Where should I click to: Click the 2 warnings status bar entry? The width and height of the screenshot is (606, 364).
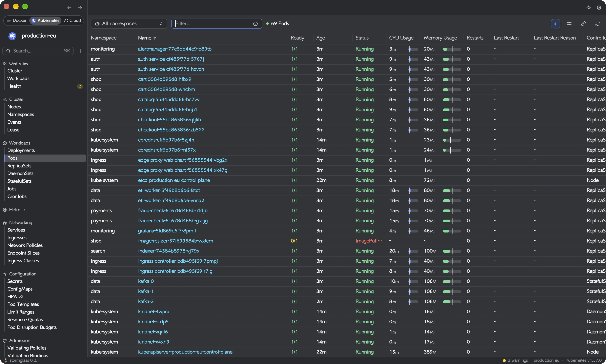pos(515,360)
